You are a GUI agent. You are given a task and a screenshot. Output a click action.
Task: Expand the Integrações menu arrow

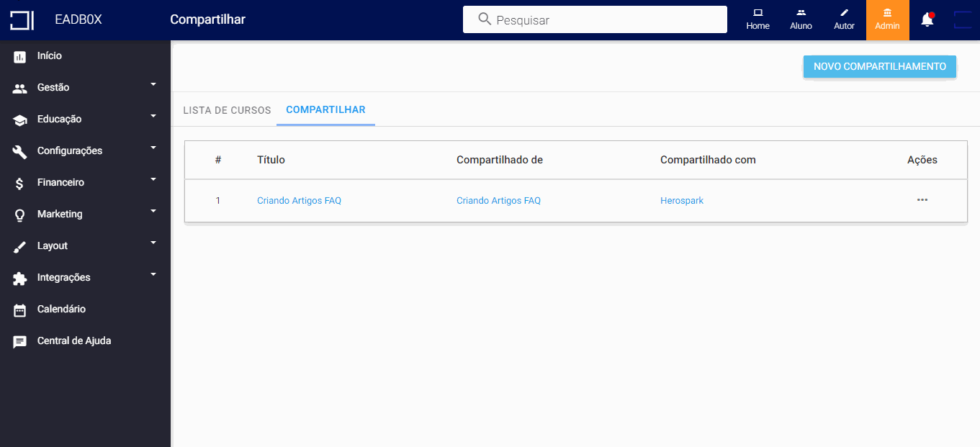[x=153, y=274]
